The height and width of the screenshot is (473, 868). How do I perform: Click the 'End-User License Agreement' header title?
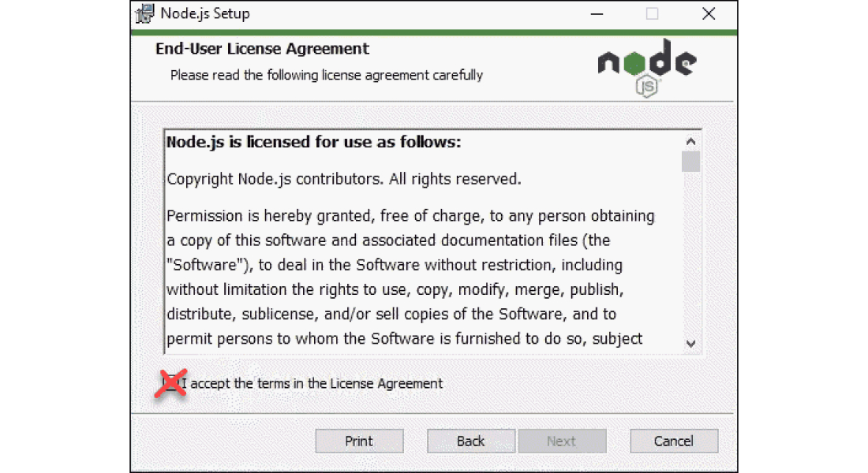(262, 49)
